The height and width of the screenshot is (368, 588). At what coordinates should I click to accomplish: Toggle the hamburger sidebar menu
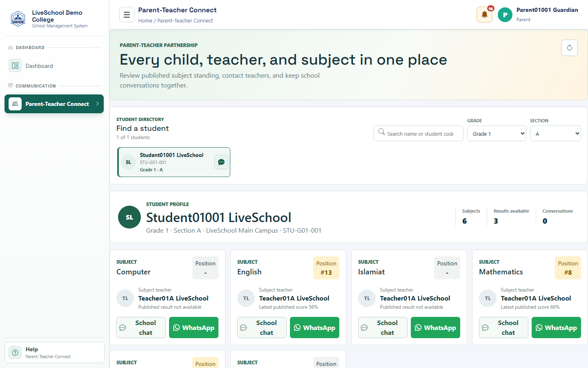pos(127,15)
